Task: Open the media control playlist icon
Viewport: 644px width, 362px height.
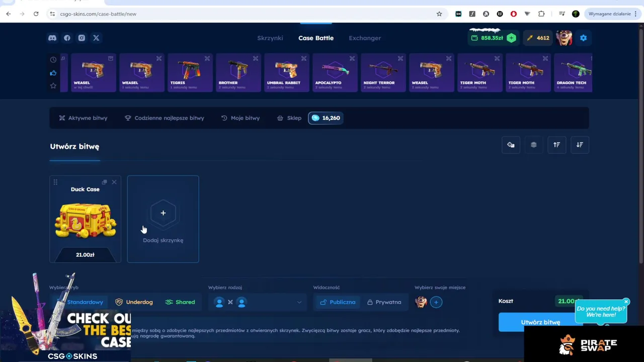Action: pos(561,14)
